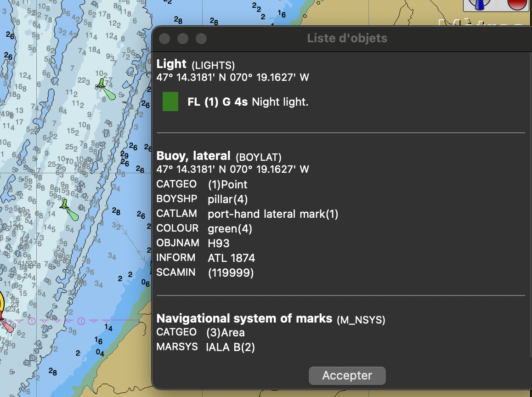532x397 pixels.
Task: Click the yellow circle marker at chart edge
Action: pos(1,304)
